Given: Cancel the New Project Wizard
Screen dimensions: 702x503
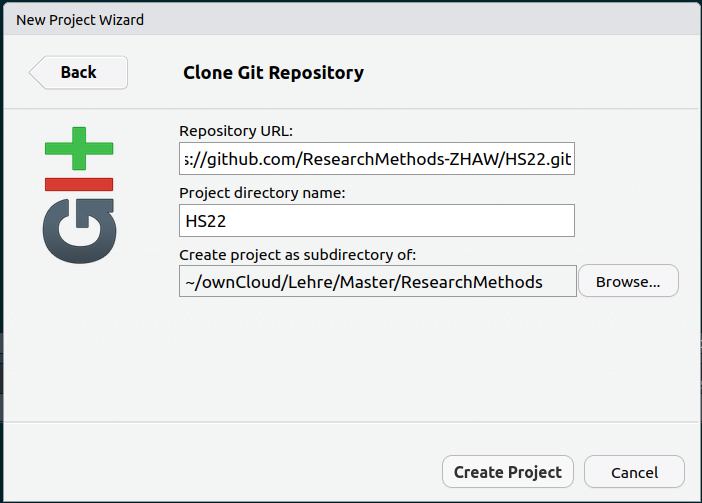Looking at the screenshot, I should click(634, 472).
